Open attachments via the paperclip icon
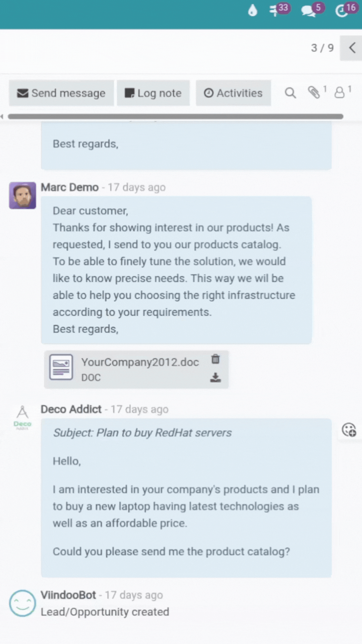This screenshot has height=644, width=362. 314,93
